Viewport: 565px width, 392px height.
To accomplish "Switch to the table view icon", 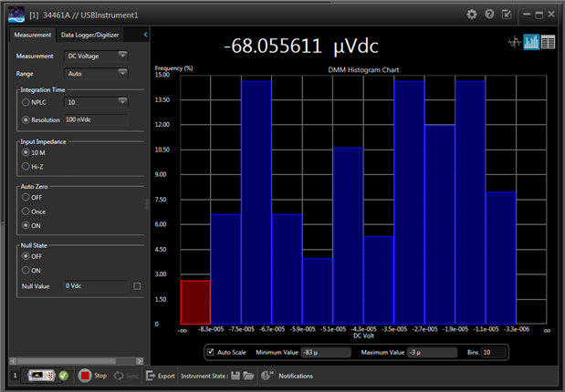I will coord(548,42).
